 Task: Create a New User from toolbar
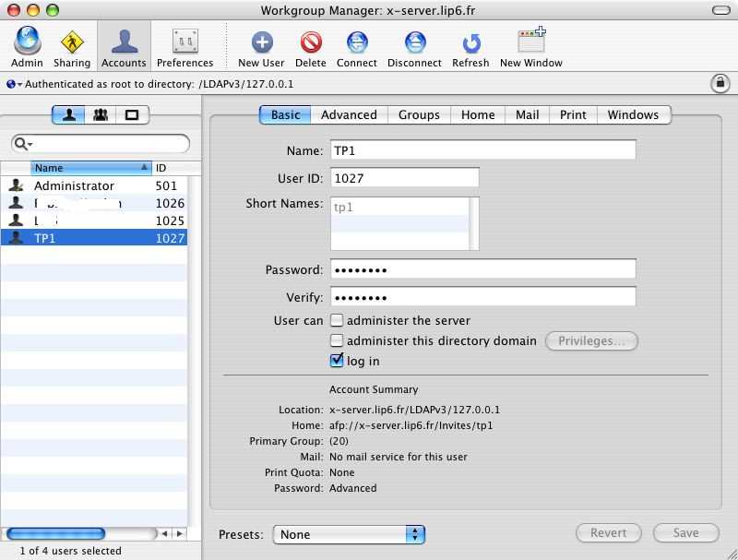pyautogui.click(x=261, y=42)
